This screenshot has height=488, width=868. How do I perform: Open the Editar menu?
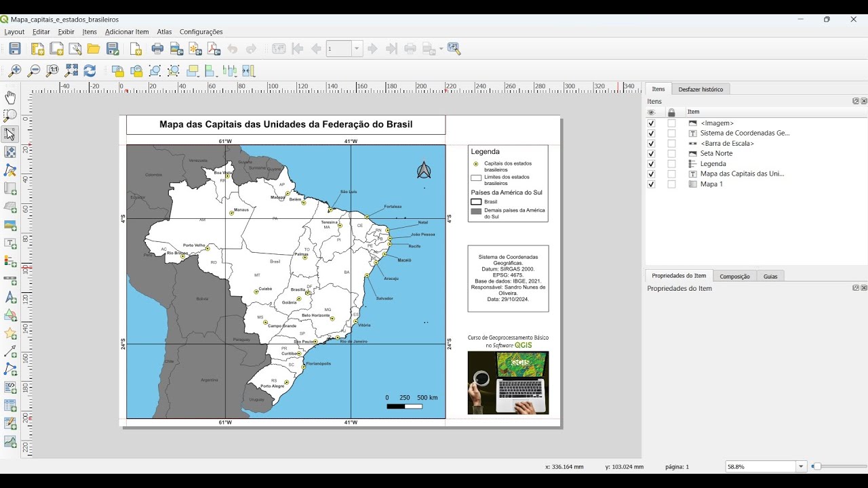pyautogui.click(x=41, y=32)
